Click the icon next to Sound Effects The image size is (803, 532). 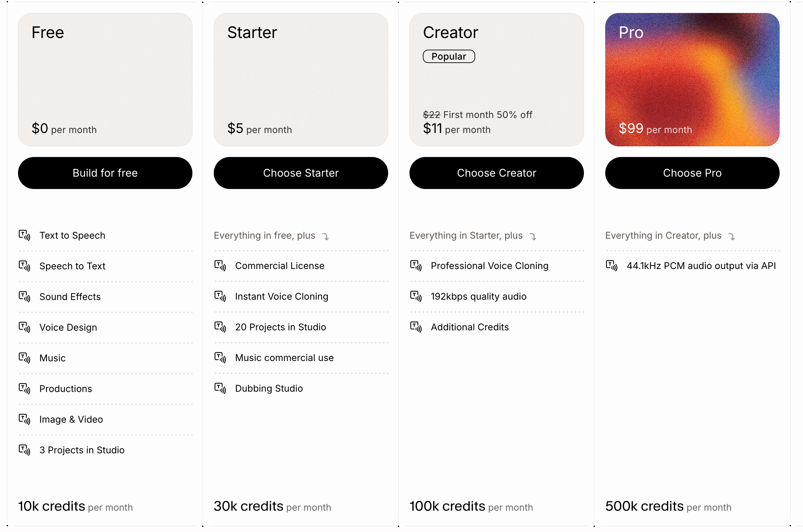24,297
